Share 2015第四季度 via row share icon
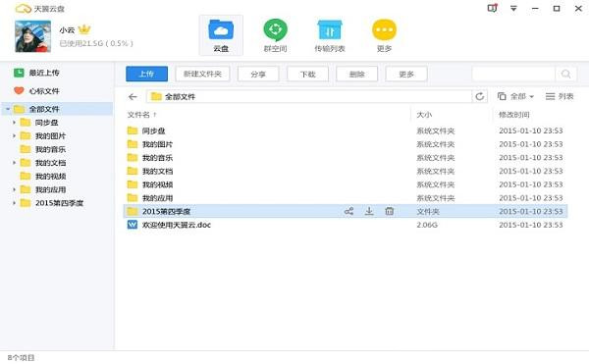589x364 pixels. tap(348, 211)
